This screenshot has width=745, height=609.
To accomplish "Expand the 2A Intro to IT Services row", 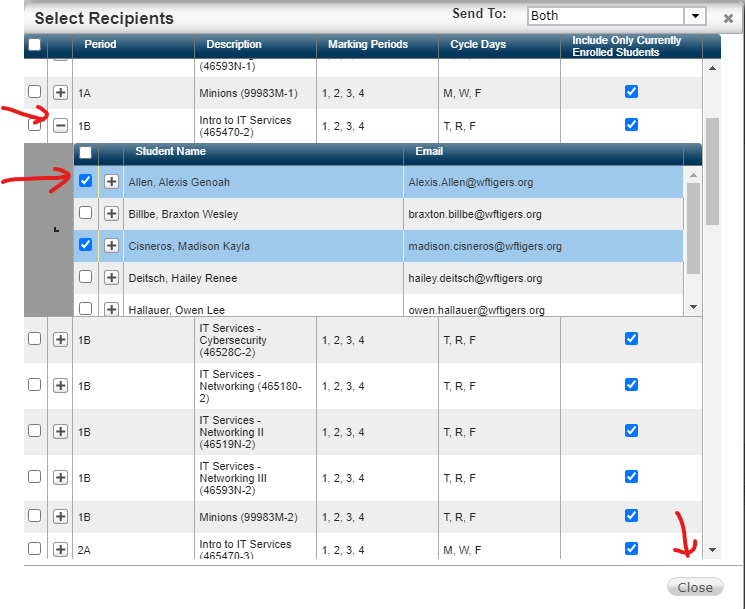I will (x=60, y=550).
